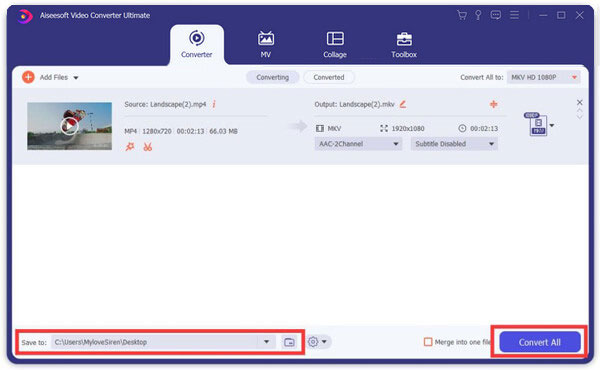Expand the arrow next to format profile icon
Viewport: 600px width, 370px height.
click(x=552, y=126)
